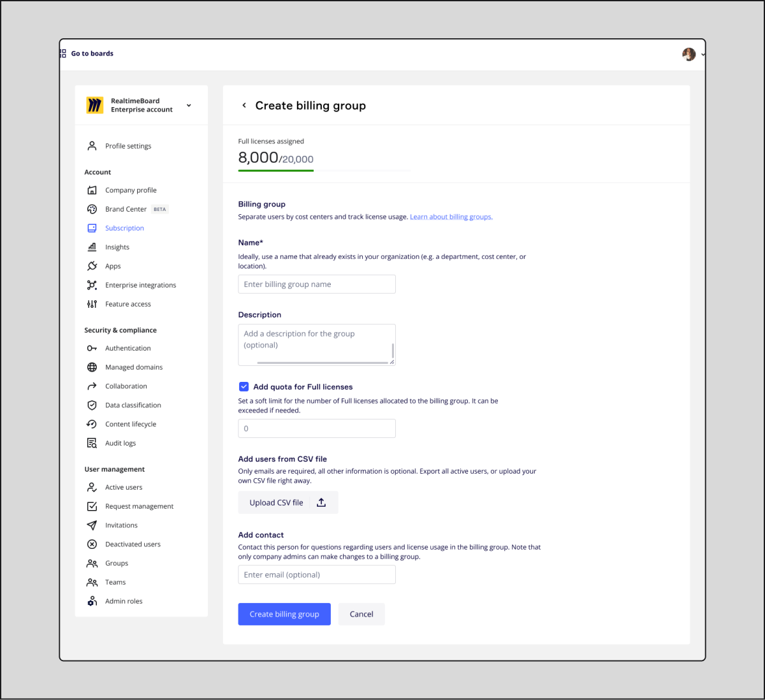Uncheck Add quota for Full licenses
Image resolution: width=765 pixels, height=700 pixels.
pos(244,387)
